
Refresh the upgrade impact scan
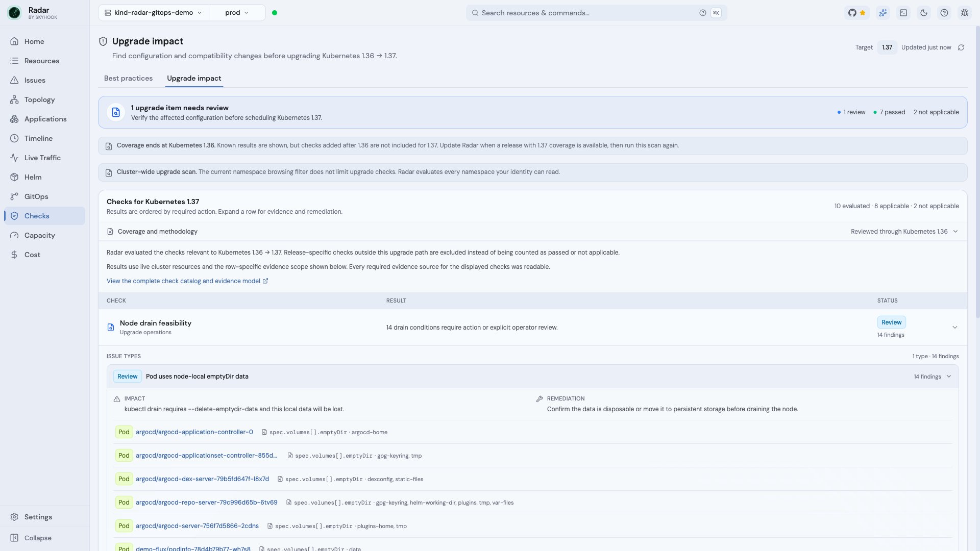[961, 47]
